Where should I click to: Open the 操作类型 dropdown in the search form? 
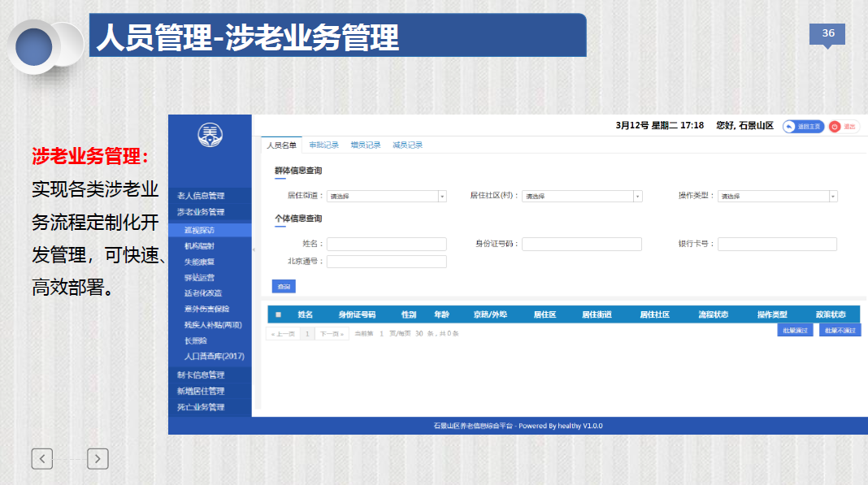[777, 196]
